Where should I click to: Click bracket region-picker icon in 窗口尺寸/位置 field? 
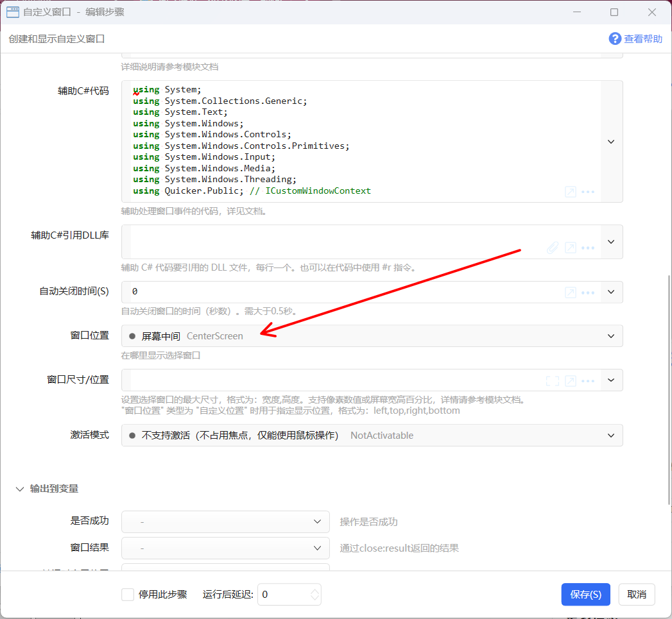click(553, 380)
